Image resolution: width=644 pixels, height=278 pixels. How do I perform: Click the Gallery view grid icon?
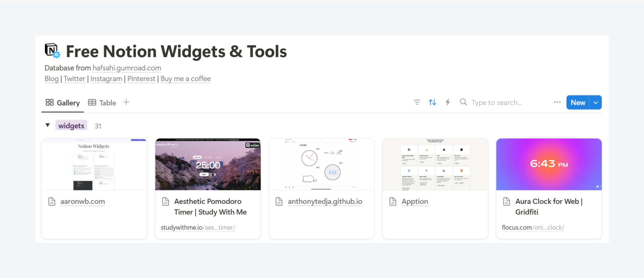49,102
